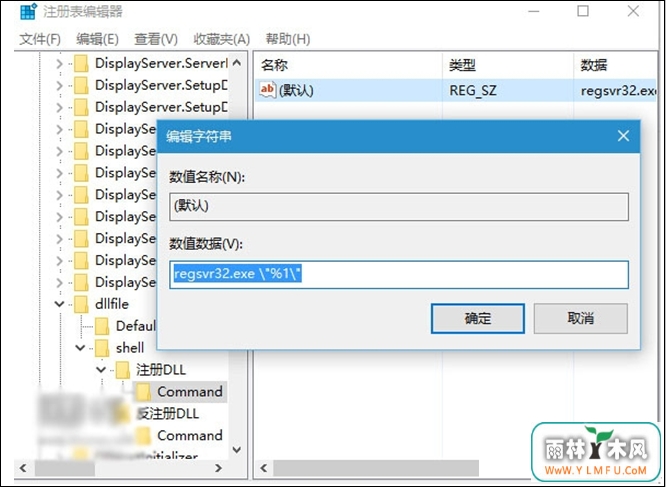This screenshot has height=487, width=666.
Task: Click the 数值数据 input field
Action: pos(399,275)
